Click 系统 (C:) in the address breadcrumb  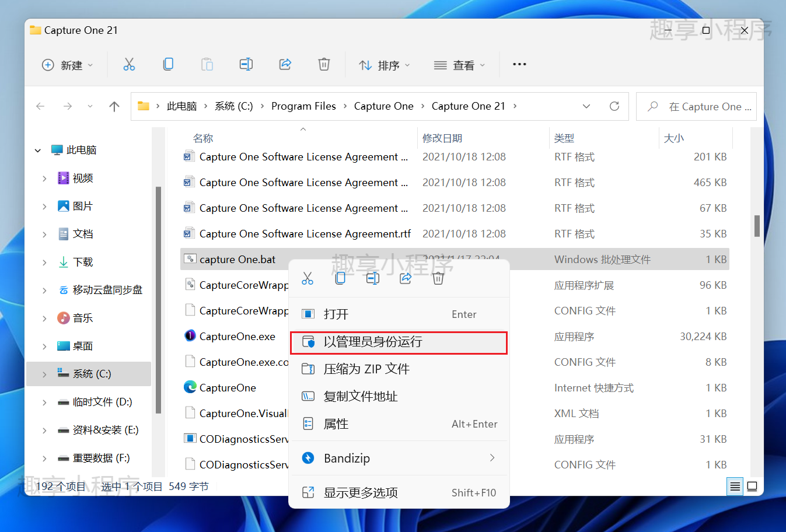click(x=234, y=106)
